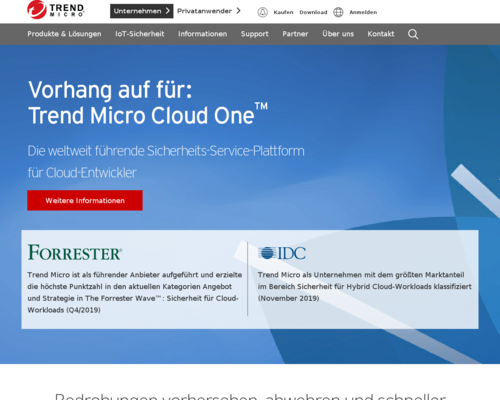Switch to Privatanwender section
Image resolution: width=500 pixels, height=400 pixels.
coord(209,11)
